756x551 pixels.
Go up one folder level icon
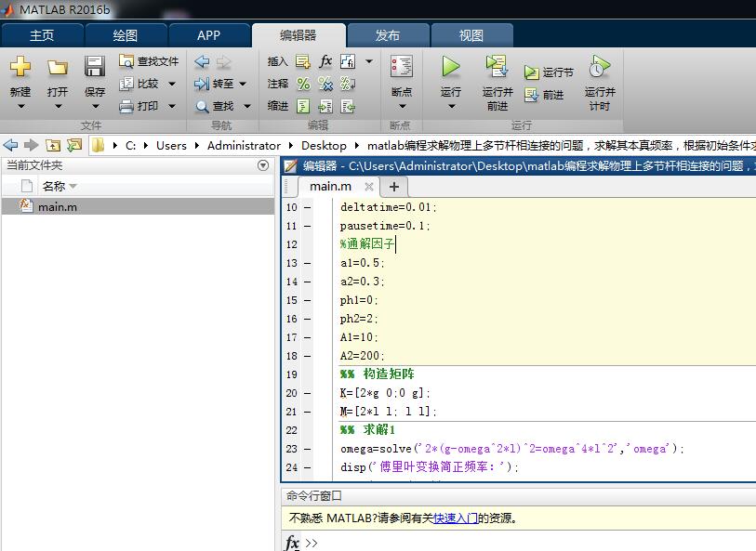pos(53,145)
